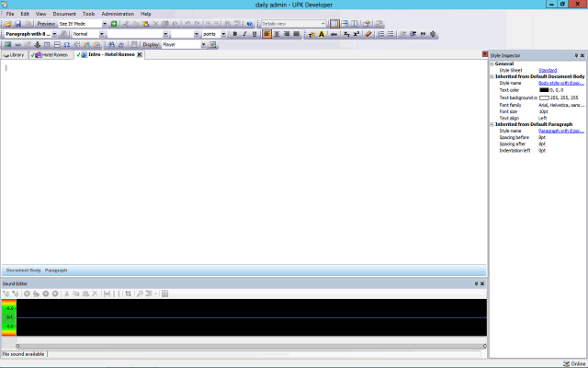Image resolution: width=588 pixels, height=368 pixels.
Task: Clear formatting with the eraser icon
Action: click(x=368, y=34)
